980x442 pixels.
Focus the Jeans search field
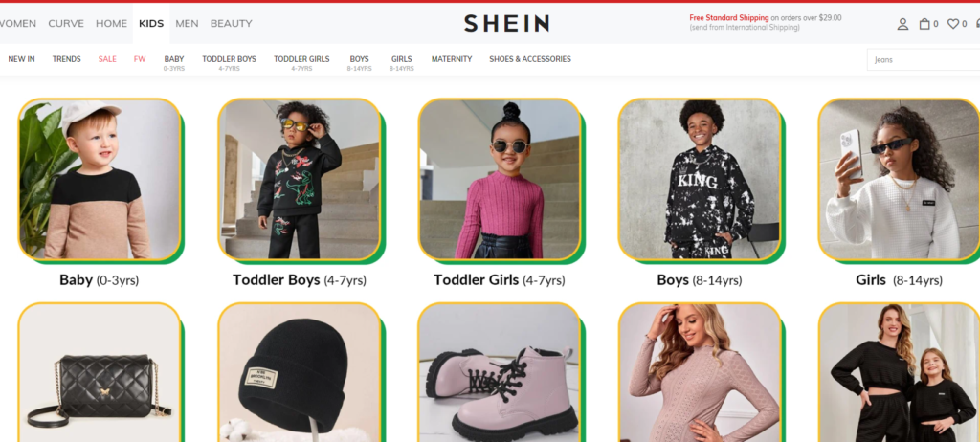click(924, 60)
